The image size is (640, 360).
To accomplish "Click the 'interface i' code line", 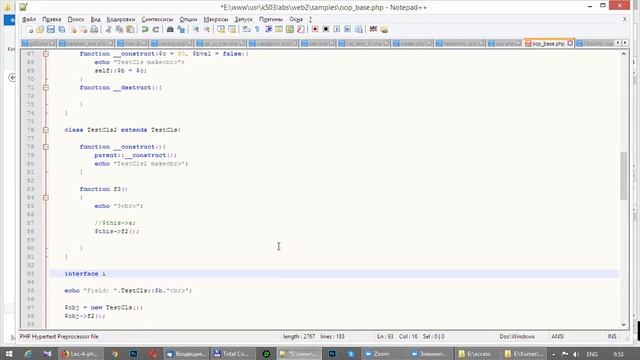I will (334, 273).
